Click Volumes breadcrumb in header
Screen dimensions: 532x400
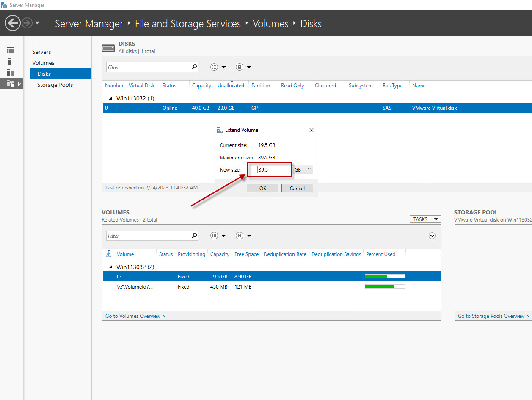(x=270, y=24)
